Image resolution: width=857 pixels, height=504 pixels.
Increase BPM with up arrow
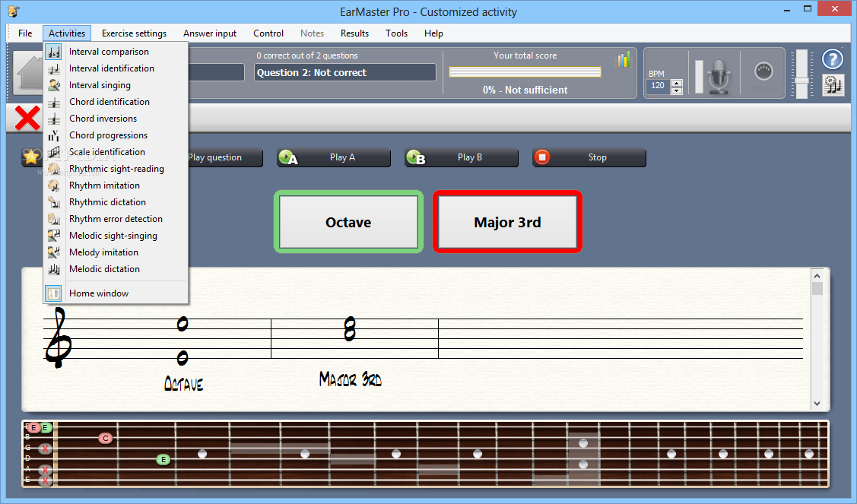click(x=677, y=83)
